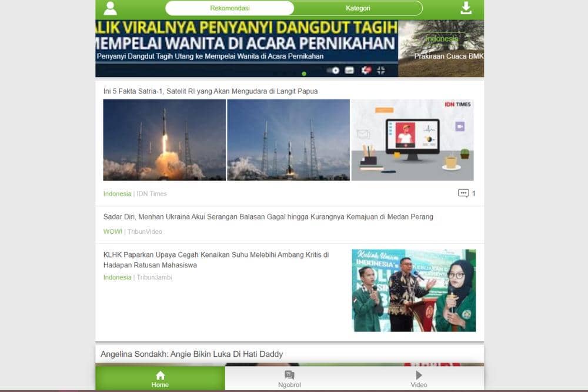This screenshot has width=588, height=392.
Task: Open Prakiraan Cuaca weather banner card
Action: [441, 49]
